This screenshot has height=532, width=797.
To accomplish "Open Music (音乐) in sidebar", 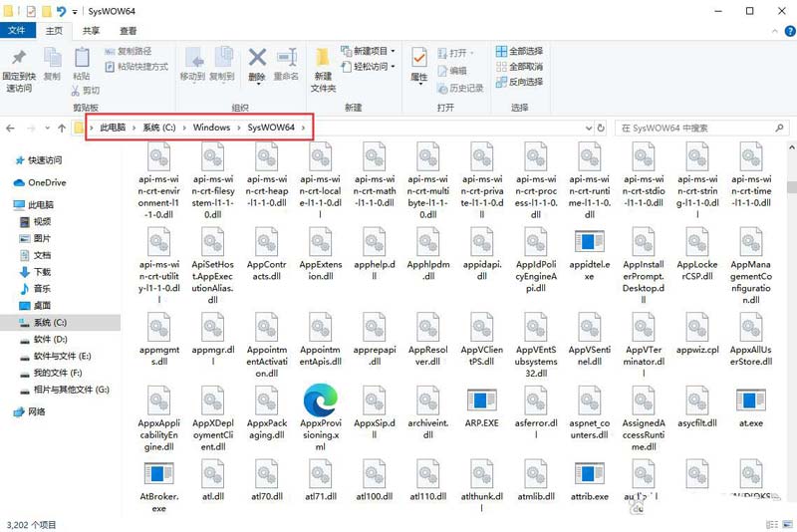I will 36,289.
